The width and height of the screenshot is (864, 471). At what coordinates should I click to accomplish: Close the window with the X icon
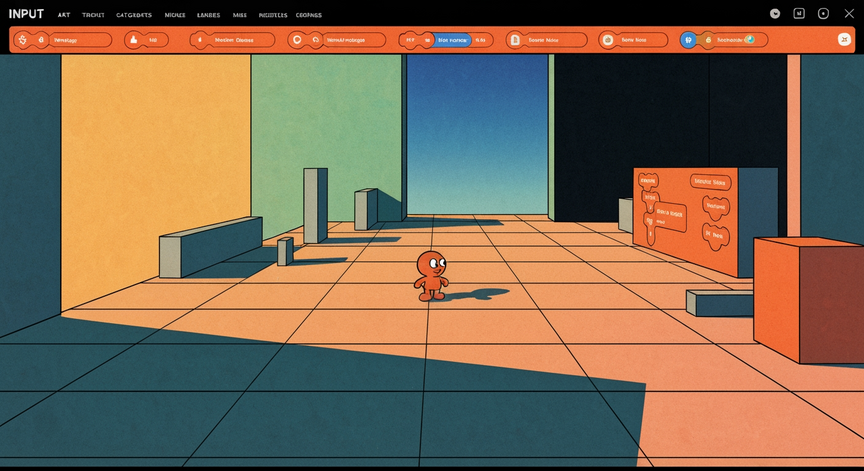coord(849,14)
